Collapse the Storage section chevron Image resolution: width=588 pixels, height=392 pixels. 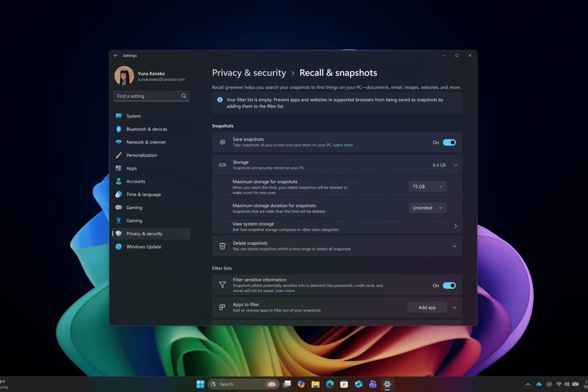(455, 165)
